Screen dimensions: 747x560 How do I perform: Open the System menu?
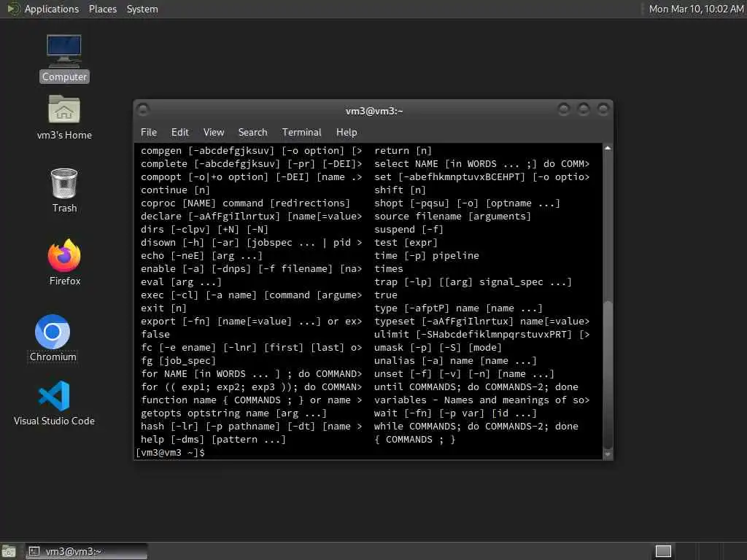[142, 9]
